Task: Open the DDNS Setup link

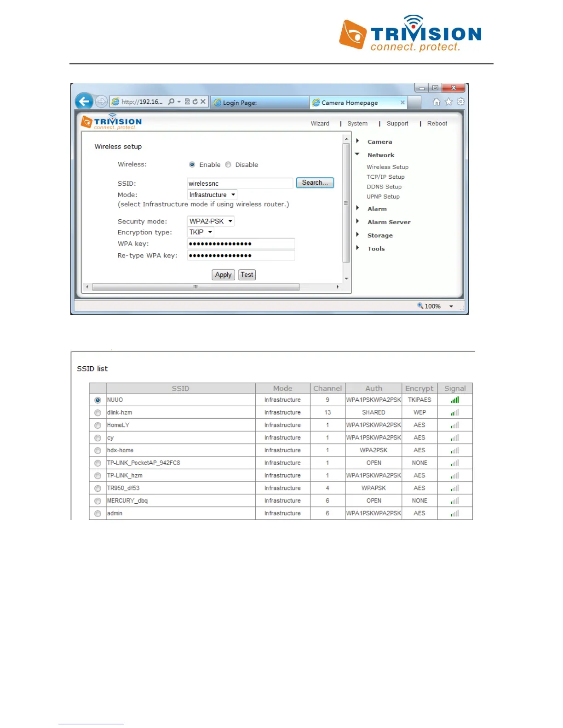Action: coord(384,187)
